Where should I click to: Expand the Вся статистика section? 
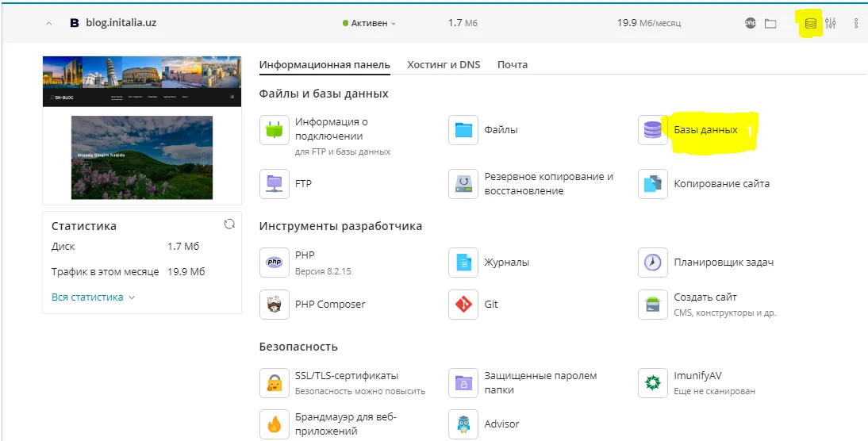(x=93, y=297)
